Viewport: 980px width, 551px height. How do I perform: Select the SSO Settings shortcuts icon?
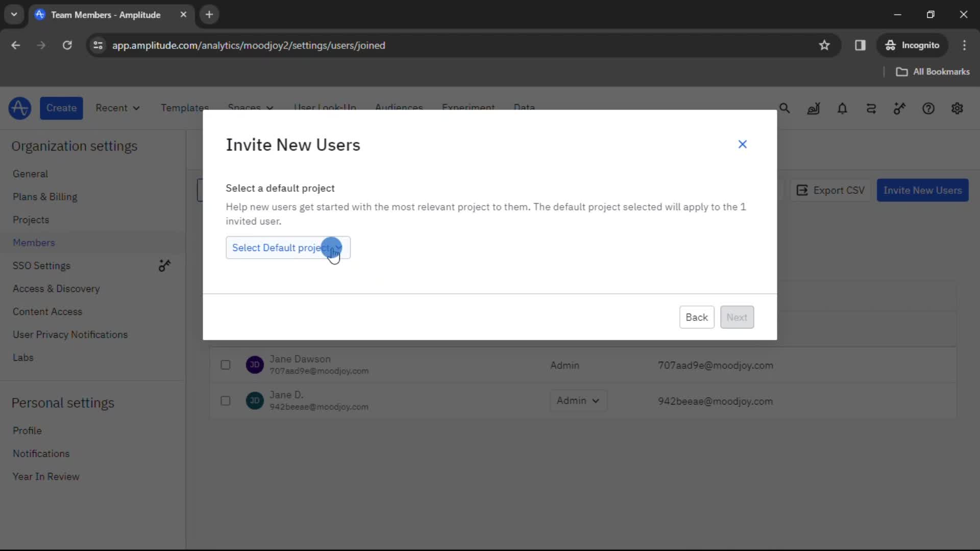(x=165, y=266)
